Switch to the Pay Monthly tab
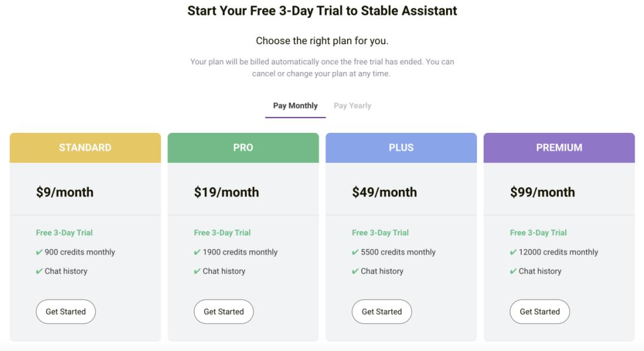644x351 pixels. coord(295,105)
